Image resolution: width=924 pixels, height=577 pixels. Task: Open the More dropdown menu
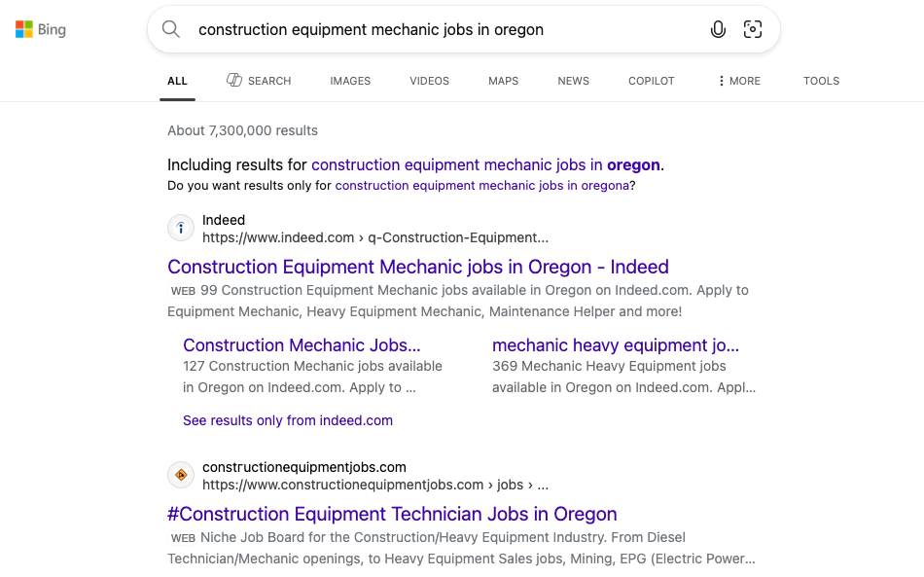point(739,81)
